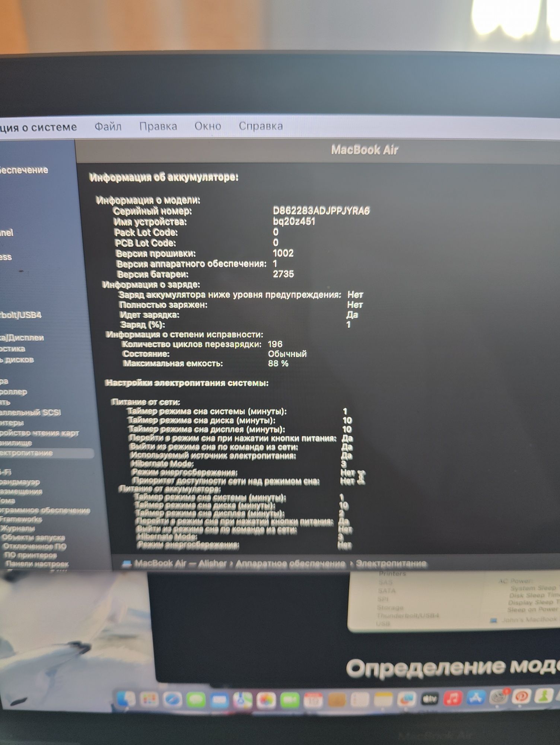The height and width of the screenshot is (745, 560).
Task: Select Брандмауэр in the sidebar
Action: tap(20, 482)
